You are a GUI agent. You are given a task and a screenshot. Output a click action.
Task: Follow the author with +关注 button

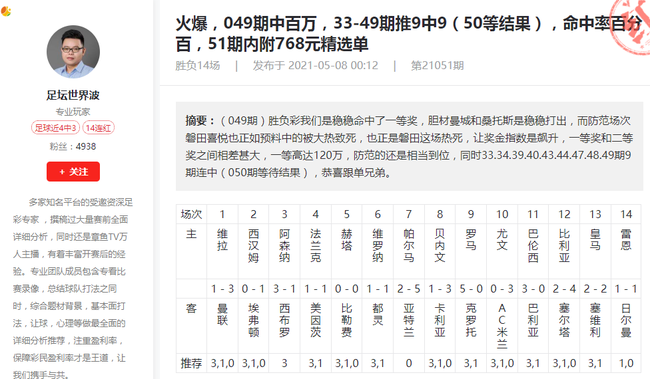pos(73,172)
